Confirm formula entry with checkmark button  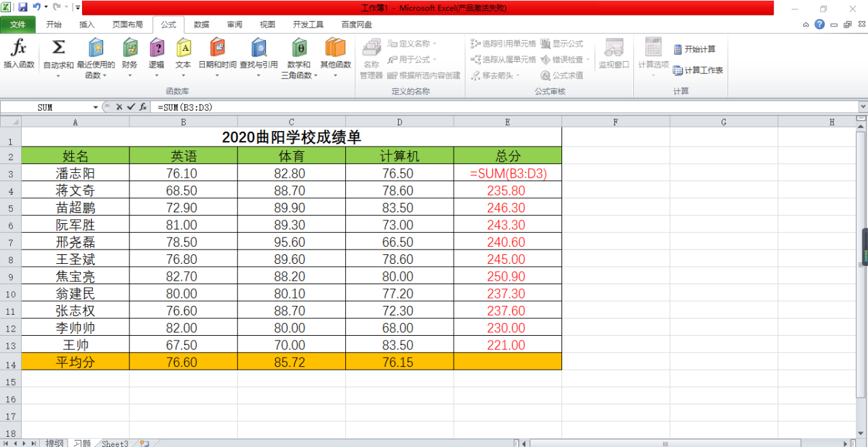(131, 107)
